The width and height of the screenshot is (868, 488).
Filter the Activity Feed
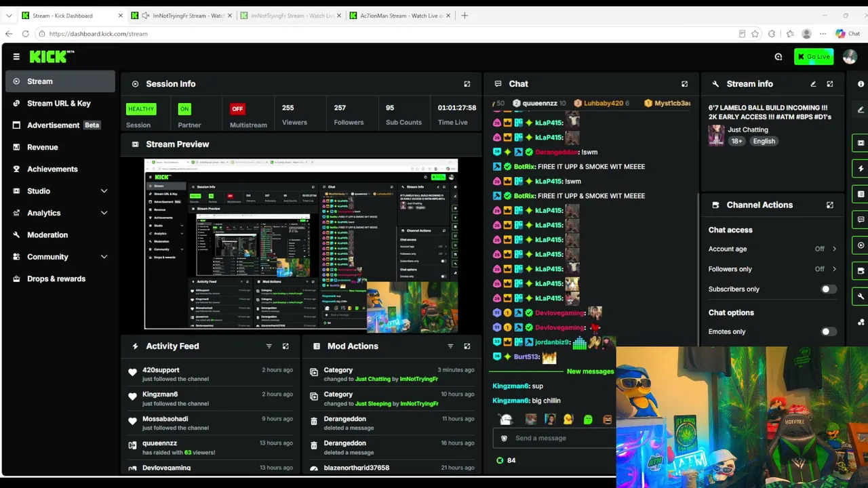269,346
